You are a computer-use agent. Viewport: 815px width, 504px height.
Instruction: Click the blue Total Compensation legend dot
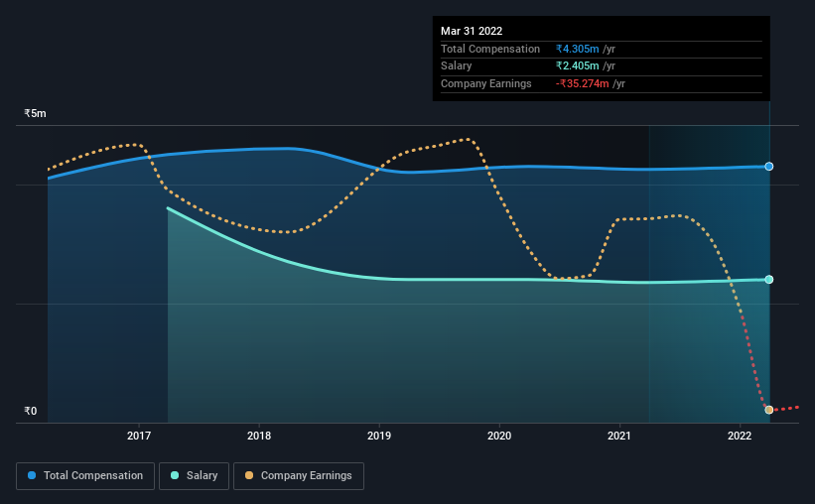(32, 475)
